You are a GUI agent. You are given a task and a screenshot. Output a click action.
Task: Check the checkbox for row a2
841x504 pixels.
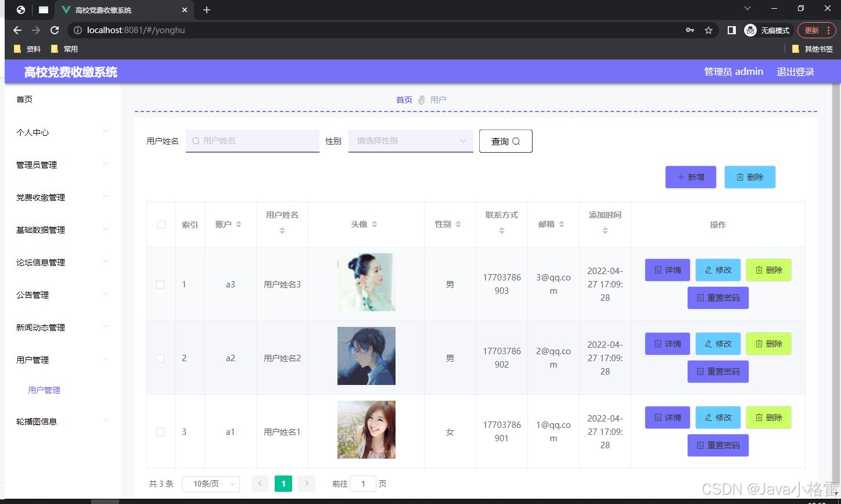160,358
